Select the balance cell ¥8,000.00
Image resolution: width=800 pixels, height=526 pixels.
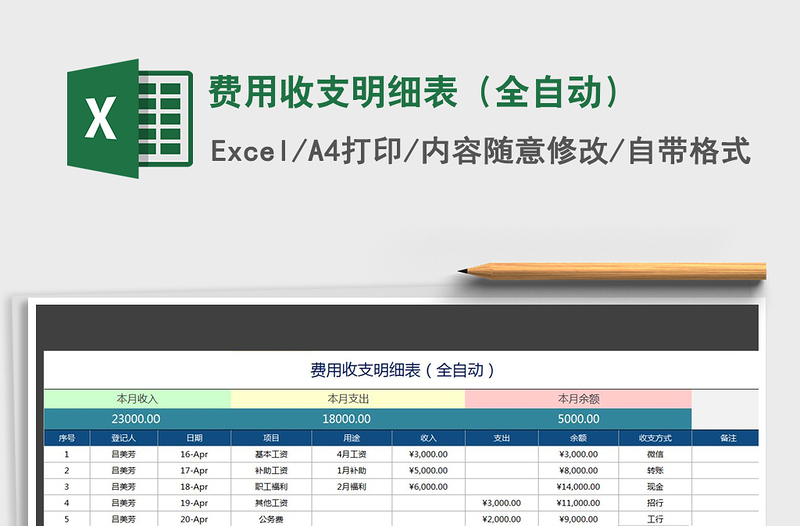[x=578, y=470]
